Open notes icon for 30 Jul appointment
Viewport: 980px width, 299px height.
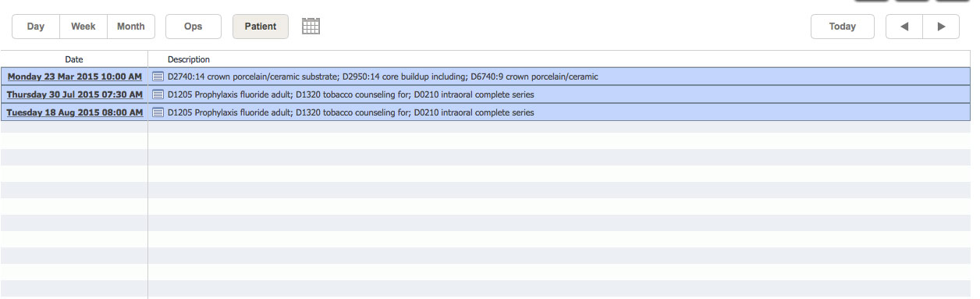coord(158,94)
